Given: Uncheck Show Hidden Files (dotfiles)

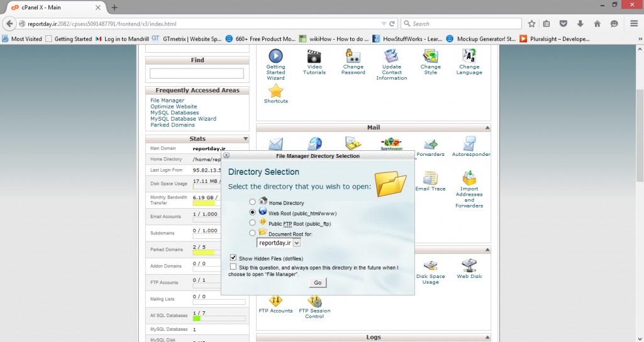Looking at the screenshot, I should pyautogui.click(x=233, y=258).
